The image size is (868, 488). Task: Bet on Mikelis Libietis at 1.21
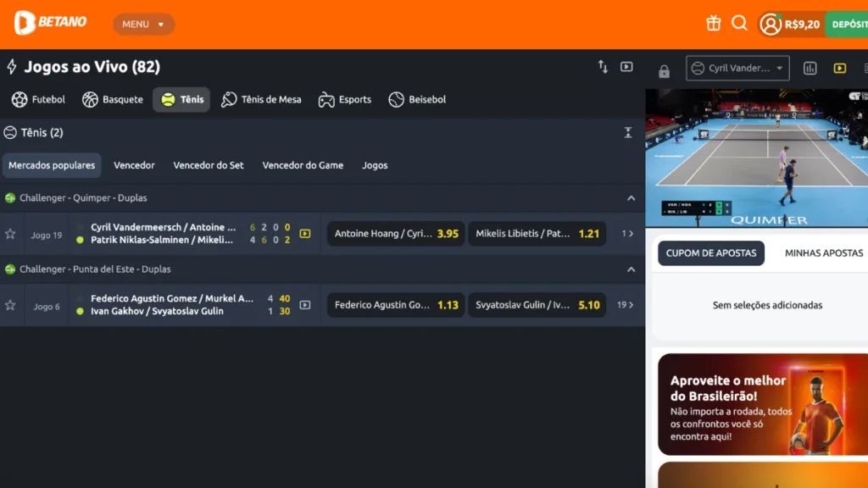[537, 234]
